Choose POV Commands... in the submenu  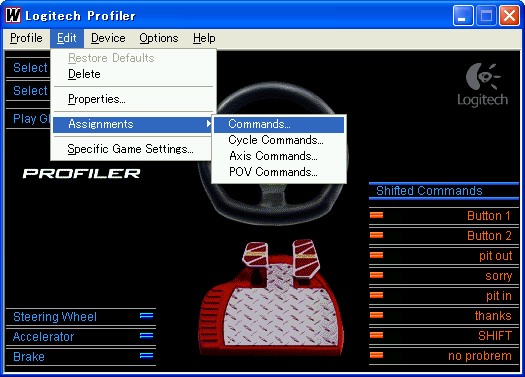pos(279,172)
